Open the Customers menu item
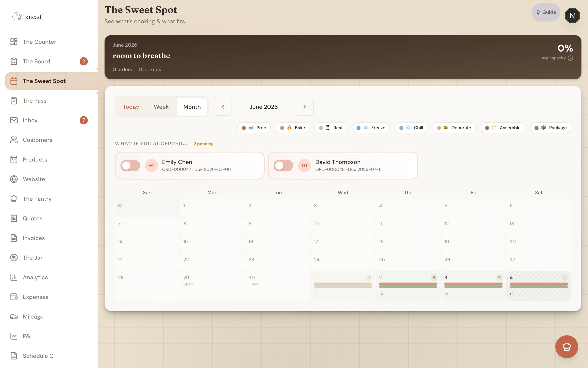This screenshot has width=588, height=368. [49, 140]
